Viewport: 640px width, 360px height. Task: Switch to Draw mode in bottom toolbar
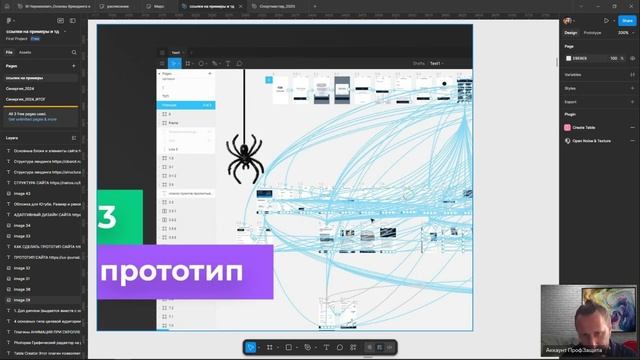[x=369, y=347]
